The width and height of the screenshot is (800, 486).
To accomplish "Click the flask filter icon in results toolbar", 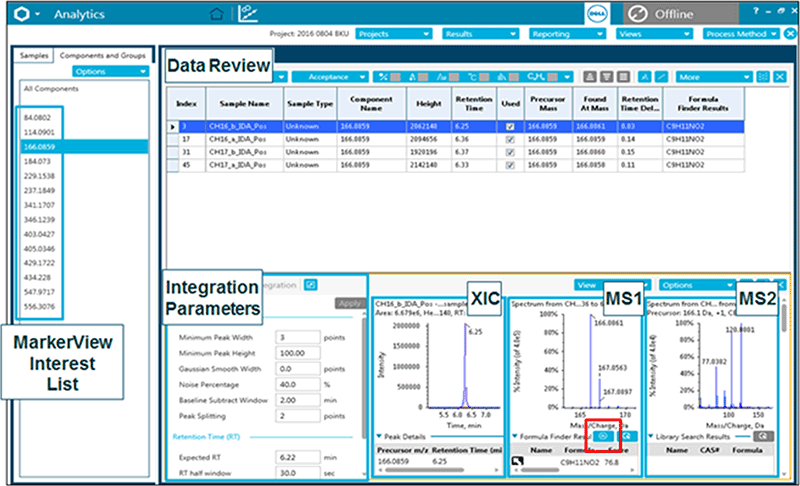I will point(412,77).
